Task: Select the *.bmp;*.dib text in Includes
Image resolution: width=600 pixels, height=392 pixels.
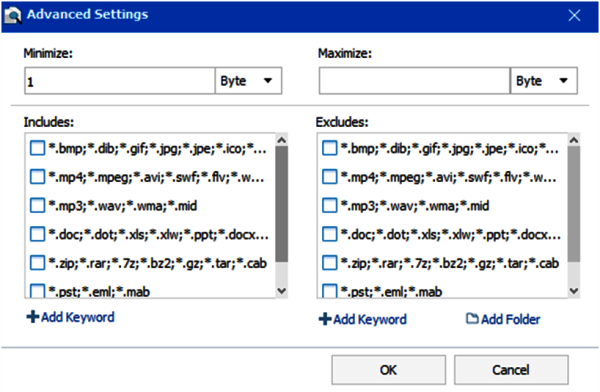Action: (157, 149)
